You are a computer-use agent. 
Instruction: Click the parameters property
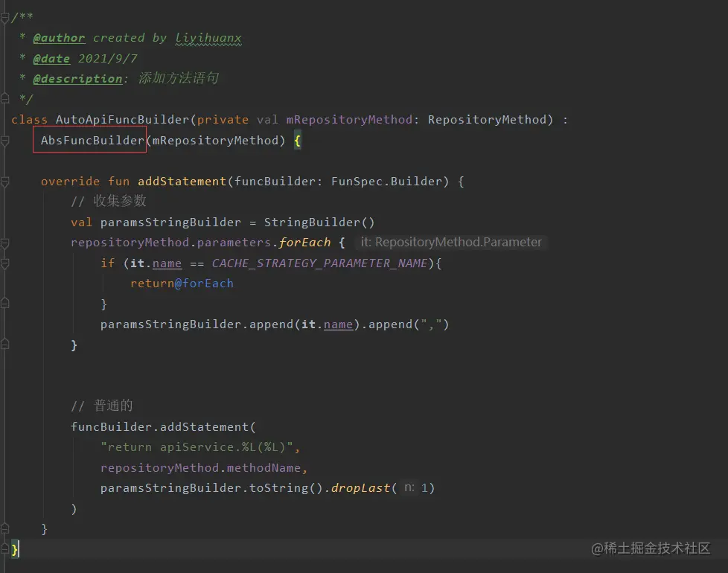point(234,243)
